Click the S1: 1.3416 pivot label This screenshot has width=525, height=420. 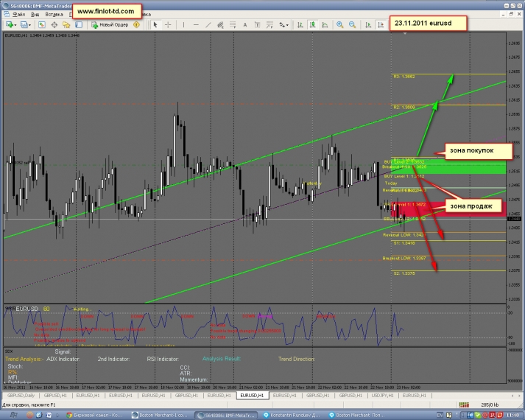tap(404, 243)
